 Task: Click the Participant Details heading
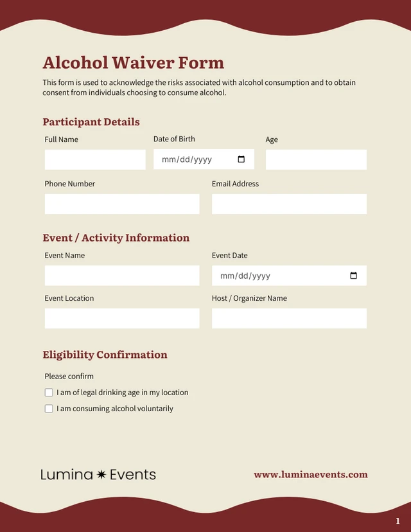pos(91,122)
